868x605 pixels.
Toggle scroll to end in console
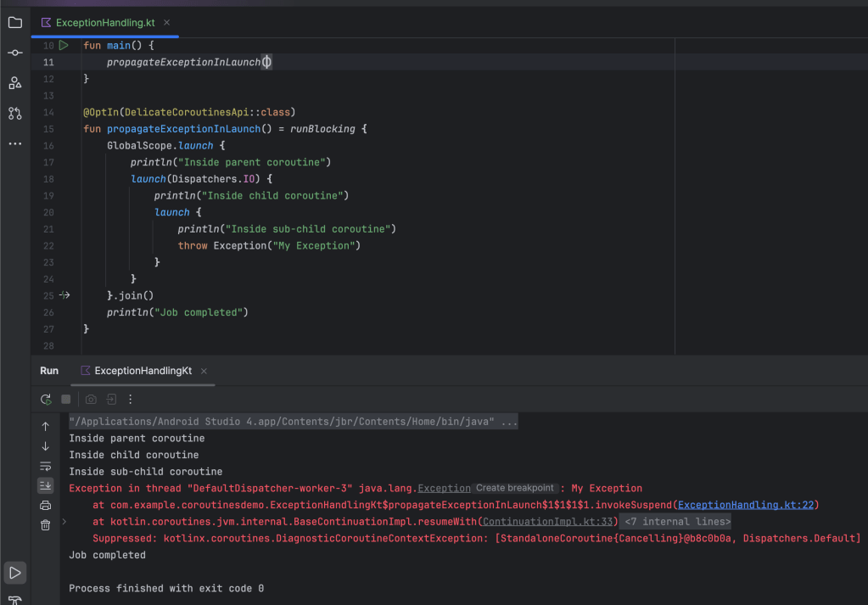(46, 485)
